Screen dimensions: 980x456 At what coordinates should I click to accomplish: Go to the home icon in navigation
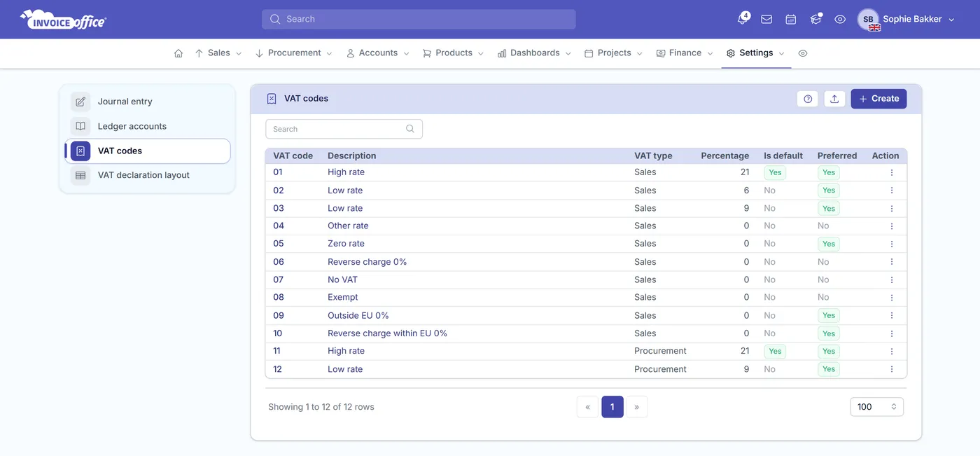point(178,53)
